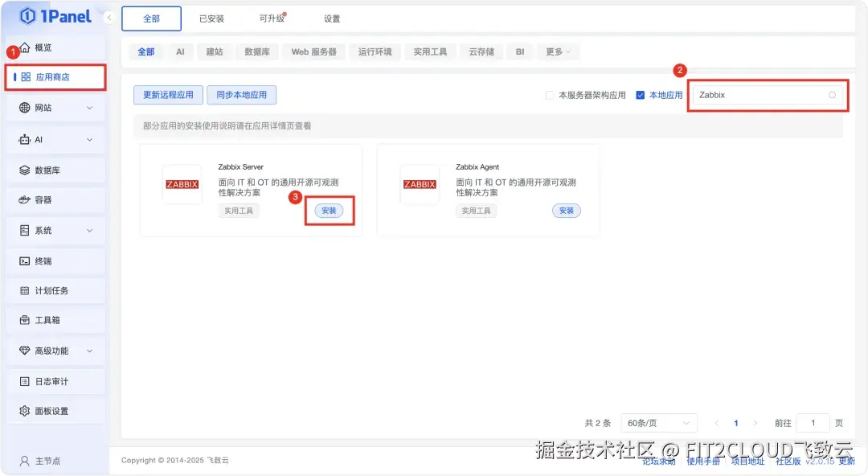Open the 60条/页 page size dropdown

pyautogui.click(x=659, y=423)
